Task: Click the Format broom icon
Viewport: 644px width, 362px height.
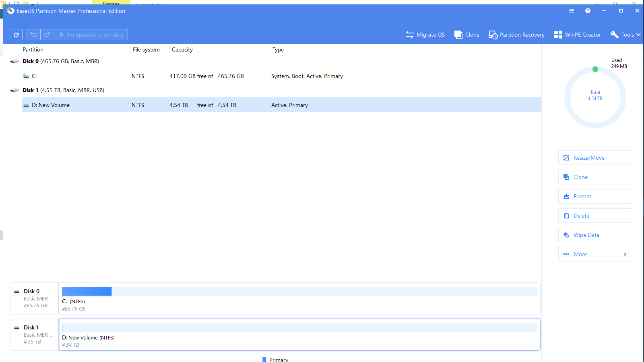Action: click(566, 196)
